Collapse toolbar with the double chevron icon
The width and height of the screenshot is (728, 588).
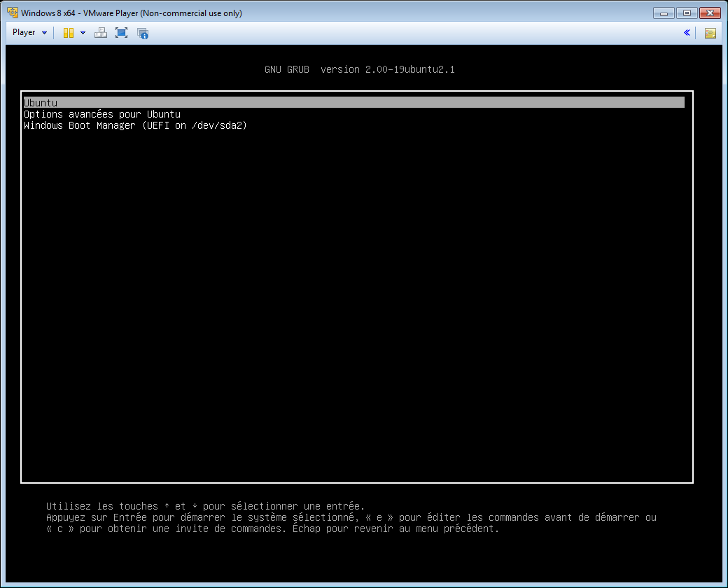(687, 32)
